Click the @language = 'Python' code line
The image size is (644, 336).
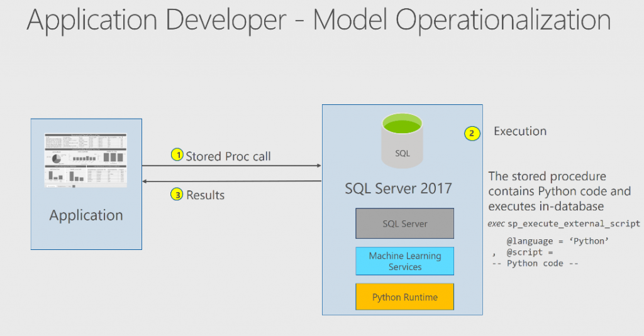coord(549,241)
